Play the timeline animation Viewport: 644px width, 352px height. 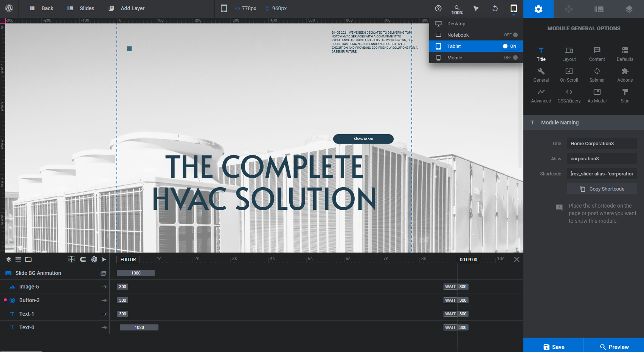click(104, 259)
